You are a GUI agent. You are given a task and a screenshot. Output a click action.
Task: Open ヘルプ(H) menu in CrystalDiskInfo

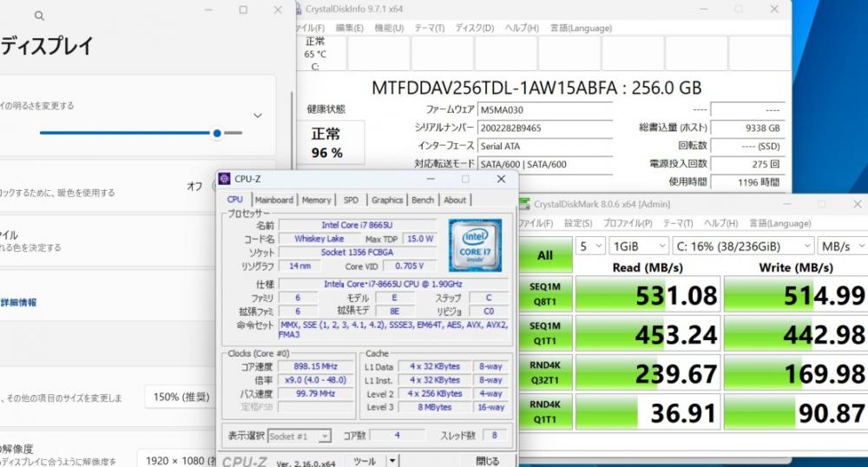522,28
